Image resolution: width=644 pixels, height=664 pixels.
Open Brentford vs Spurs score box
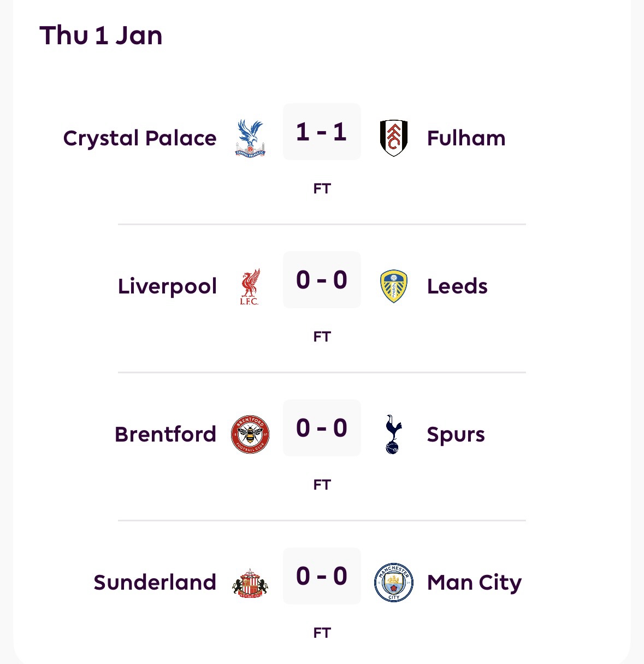(x=322, y=428)
